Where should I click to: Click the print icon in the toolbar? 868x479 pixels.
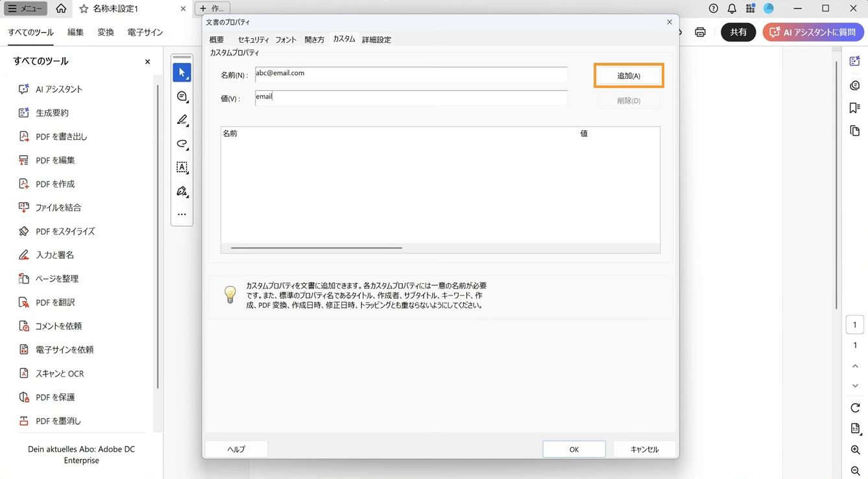coord(701,31)
